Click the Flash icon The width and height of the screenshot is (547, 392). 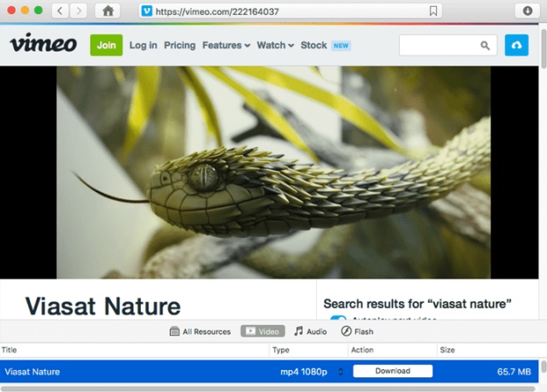coord(346,331)
